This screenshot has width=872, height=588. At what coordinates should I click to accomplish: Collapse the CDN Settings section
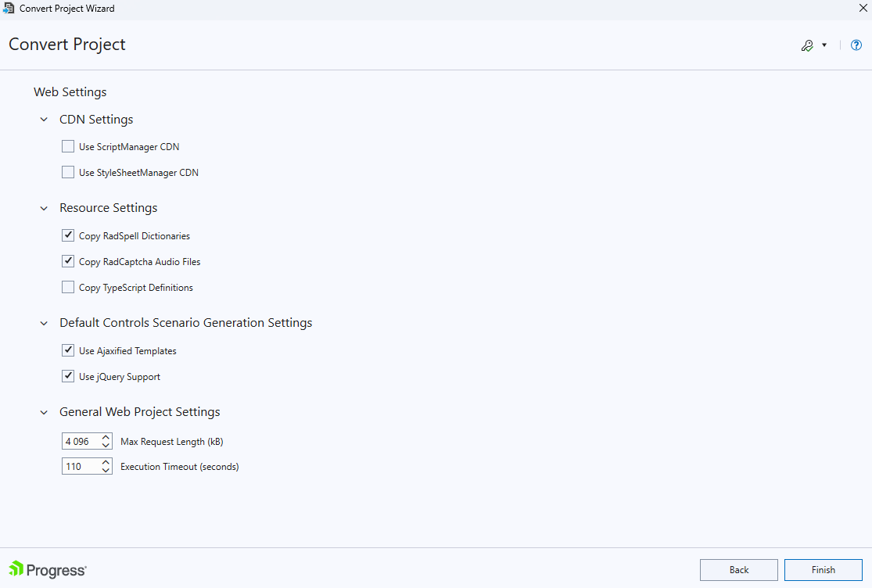(x=44, y=119)
